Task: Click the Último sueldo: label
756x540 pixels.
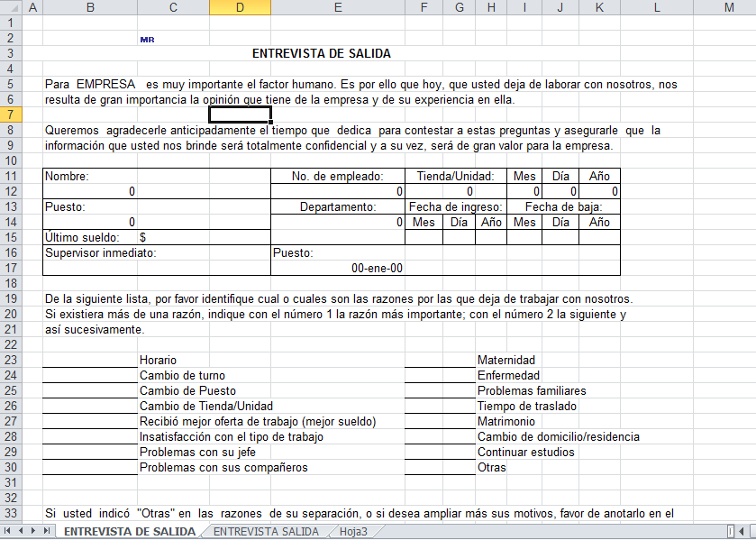Action: [x=82, y=237]
